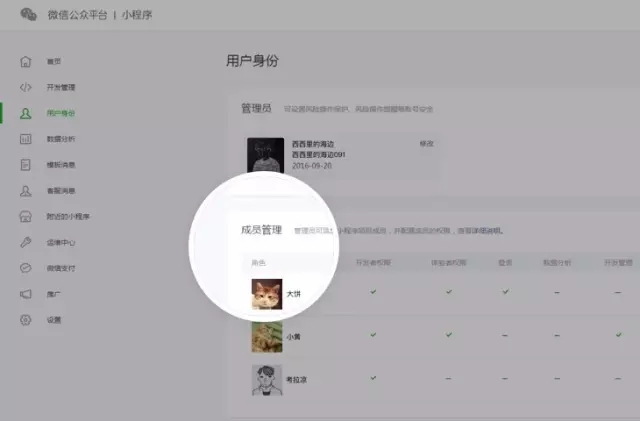Click the administrator's dark avatar
The image size is (640, 421).
pos(266,156)
